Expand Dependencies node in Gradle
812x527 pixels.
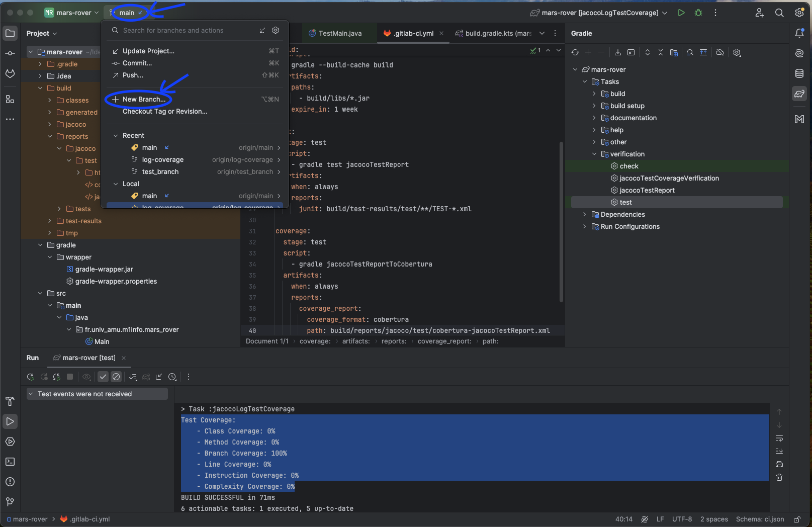pyautogui.click(x=585, y=215)
